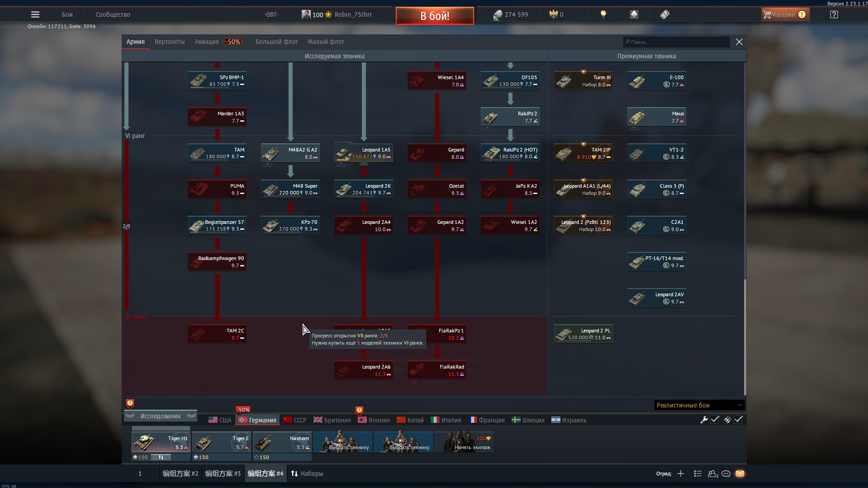
Task: Select preset 编组方案 #2
Action: [x=180, y=474]
